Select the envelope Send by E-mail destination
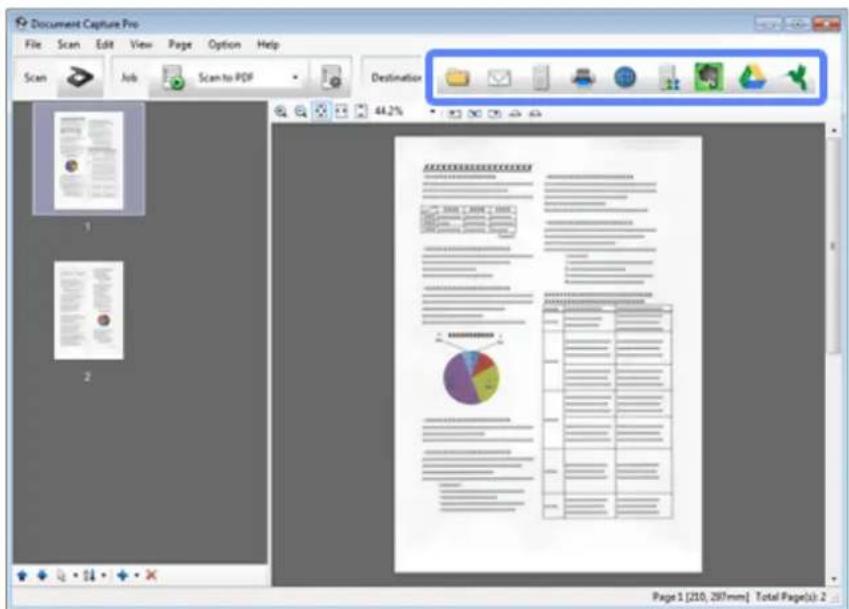This screenshot has width=849, height=609. tap(499, 78)
